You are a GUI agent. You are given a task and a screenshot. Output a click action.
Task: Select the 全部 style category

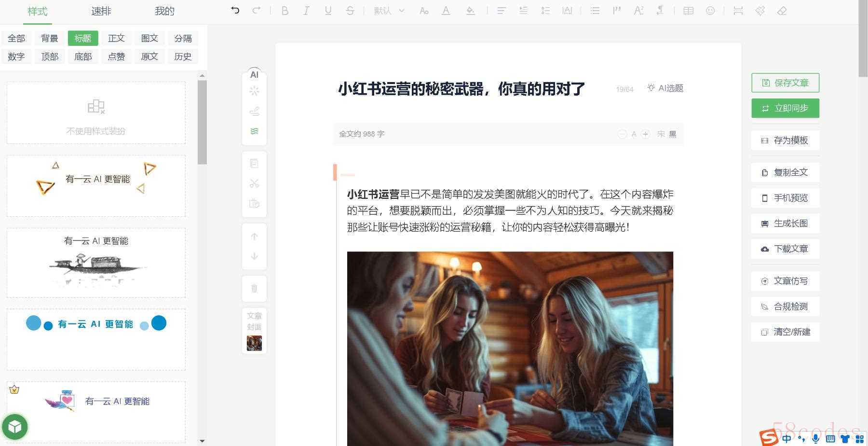pyautogui.click(x=16, y=38)
